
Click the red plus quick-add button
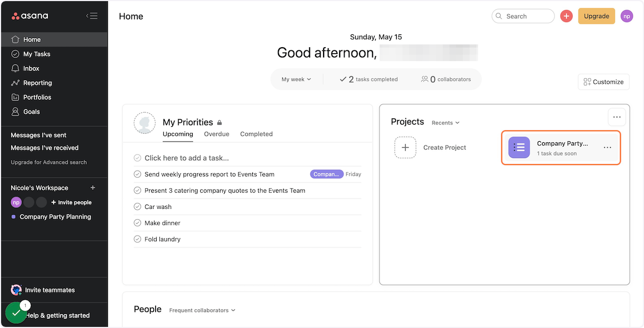click(566, 16)
